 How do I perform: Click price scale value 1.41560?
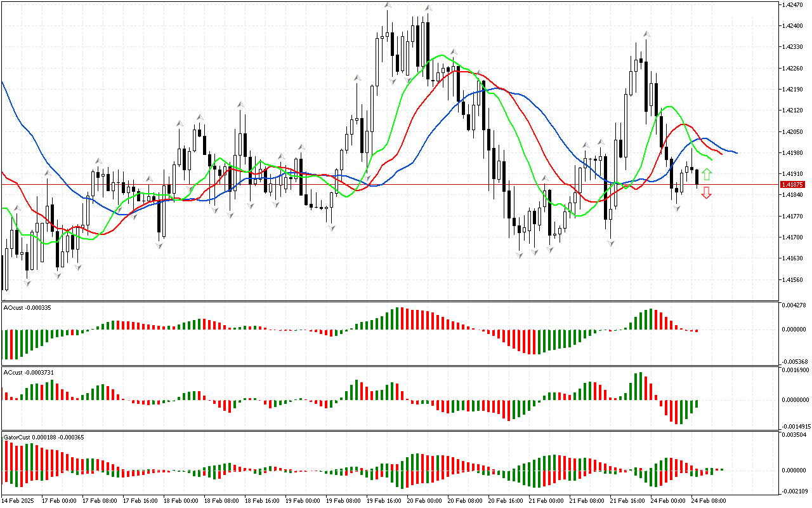pyautogui.click(x=792, y=279)
